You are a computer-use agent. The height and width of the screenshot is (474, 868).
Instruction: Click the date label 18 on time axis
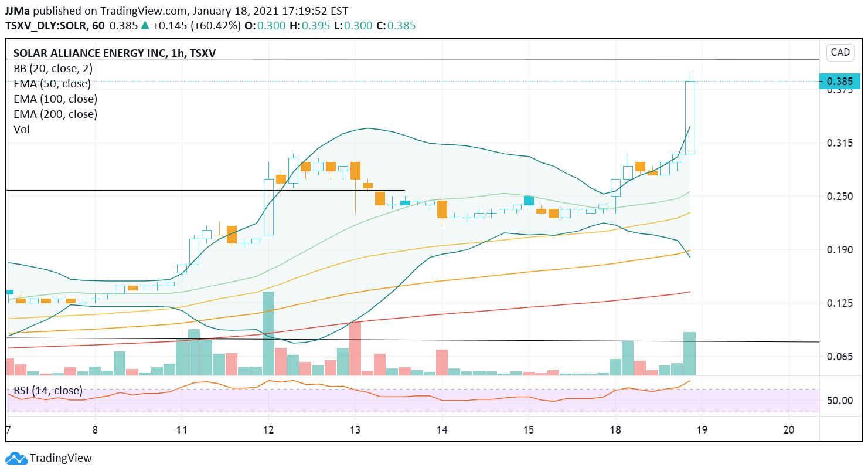pos(615,429)
